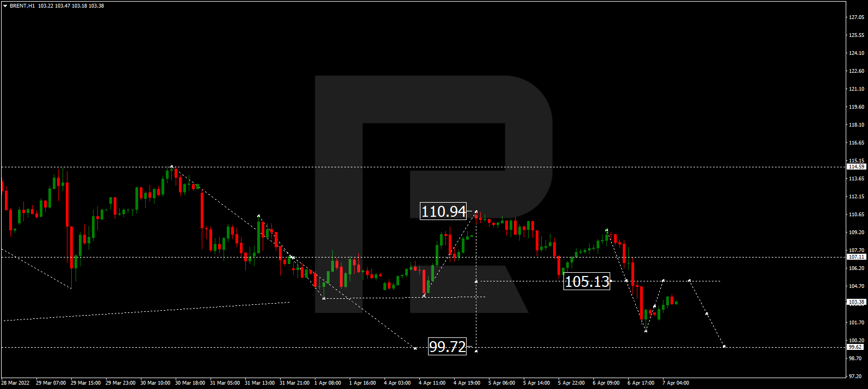
Task: Select the 99.72 price label box
Action: pyautogui.click(x=447, y=347)
